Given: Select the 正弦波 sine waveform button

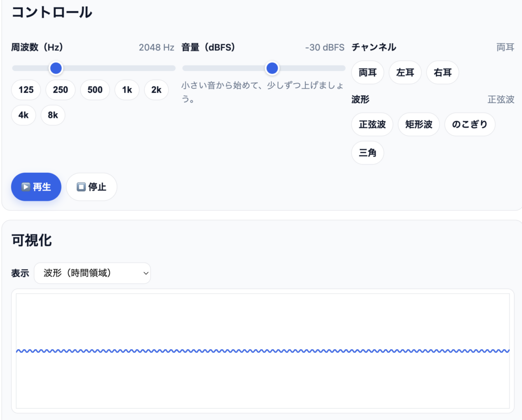Looking at the screenshot, I should pos(372,124).
